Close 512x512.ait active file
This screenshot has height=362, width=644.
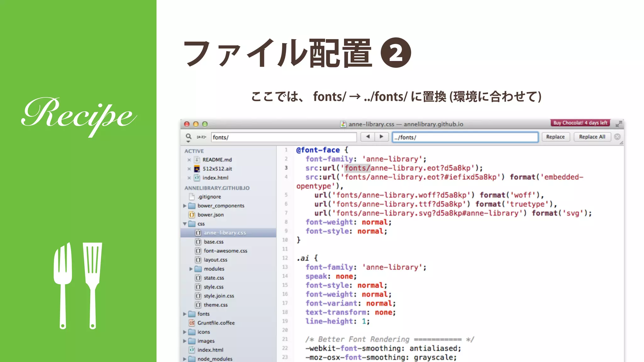click(189, 169)
